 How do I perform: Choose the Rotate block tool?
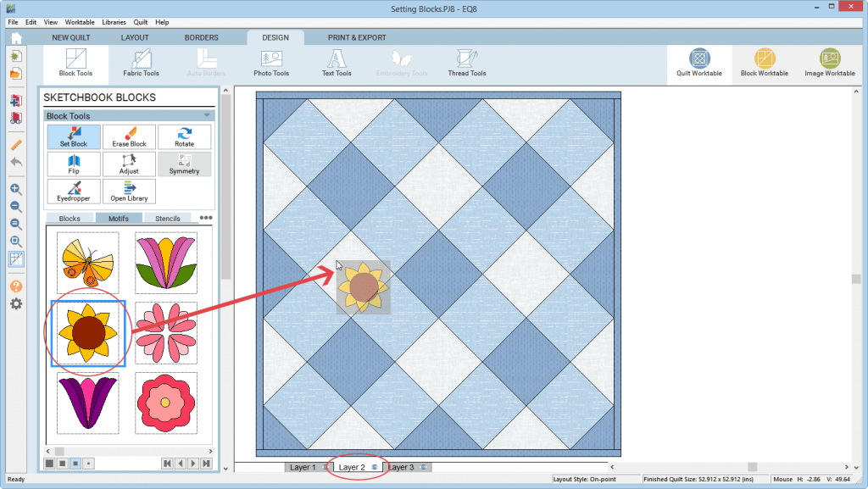(184, 136)
